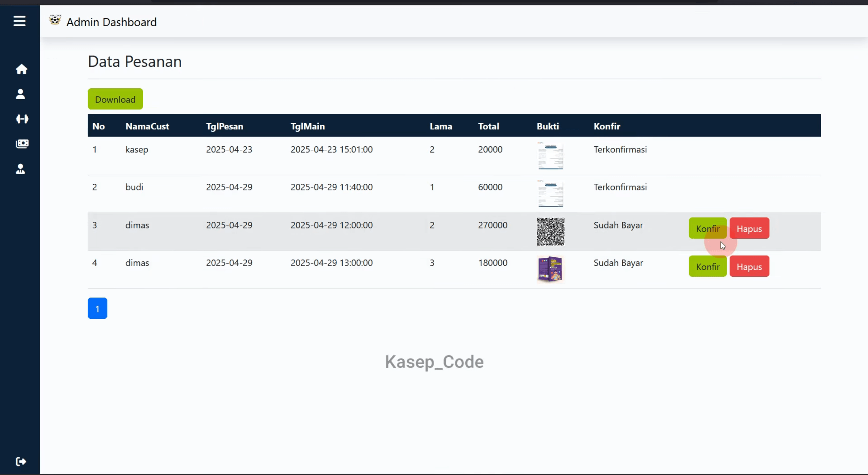
Task: Click play time 2025-04-29 13:00:00
Action: [331, 263]
